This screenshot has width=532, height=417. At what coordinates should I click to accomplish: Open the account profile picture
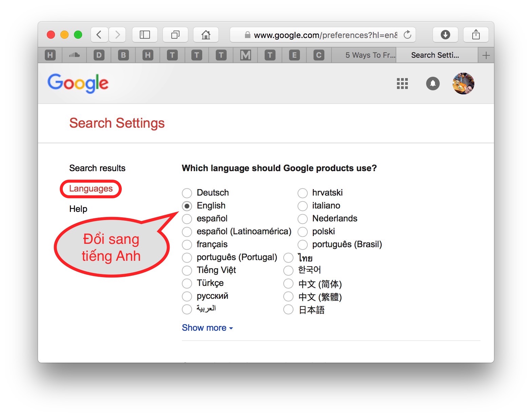point(463,84)
